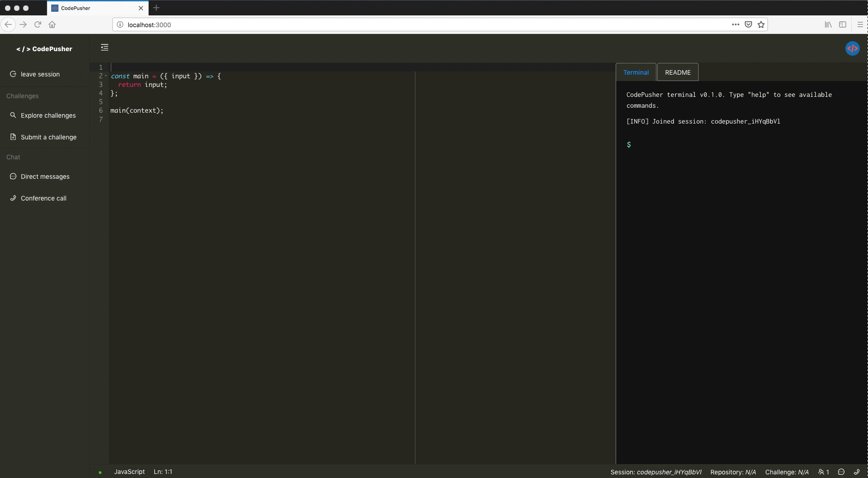Click the Pocket save icon
This screenshot has width=868, height=478.
click(x=748, y=24)
